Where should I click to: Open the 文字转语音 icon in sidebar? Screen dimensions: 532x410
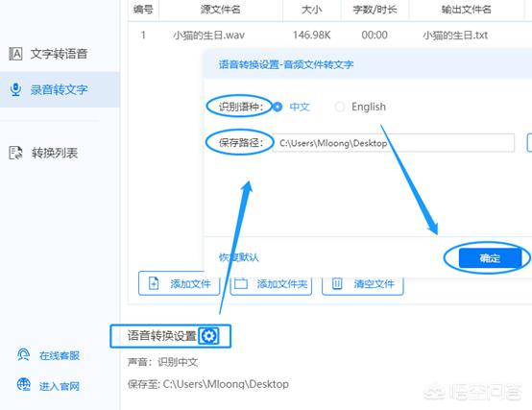point(15,54)
